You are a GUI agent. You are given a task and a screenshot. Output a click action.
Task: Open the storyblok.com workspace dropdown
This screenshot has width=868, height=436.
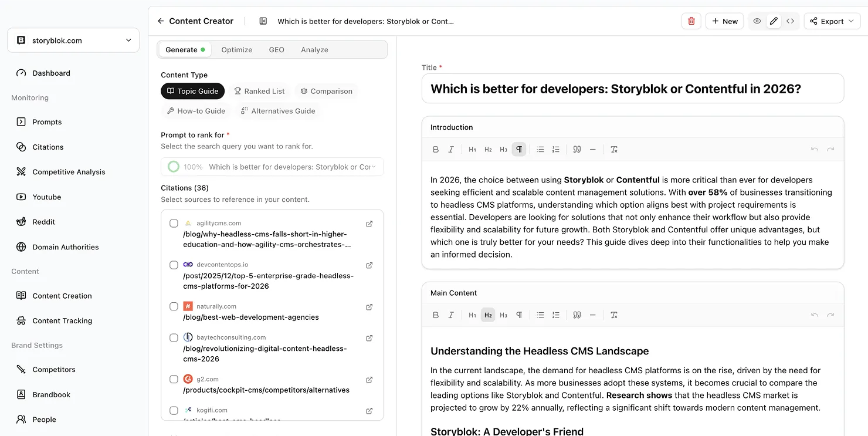(x=73, y=40)
